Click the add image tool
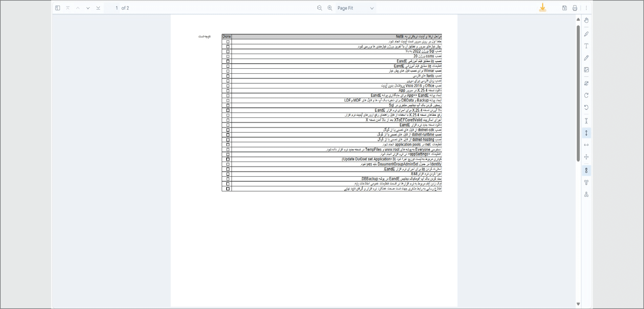Screen dimensions: 644x309 586,70
